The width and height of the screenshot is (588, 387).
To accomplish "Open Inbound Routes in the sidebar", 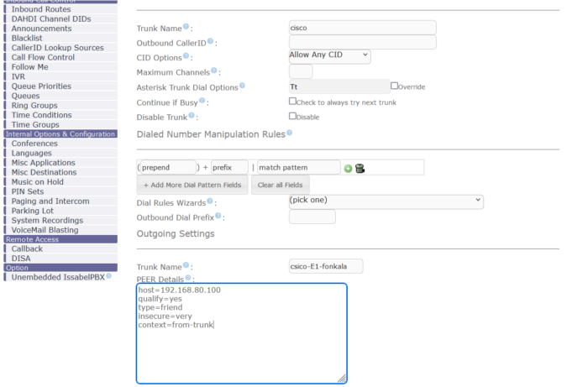I will tap(41, 9).
